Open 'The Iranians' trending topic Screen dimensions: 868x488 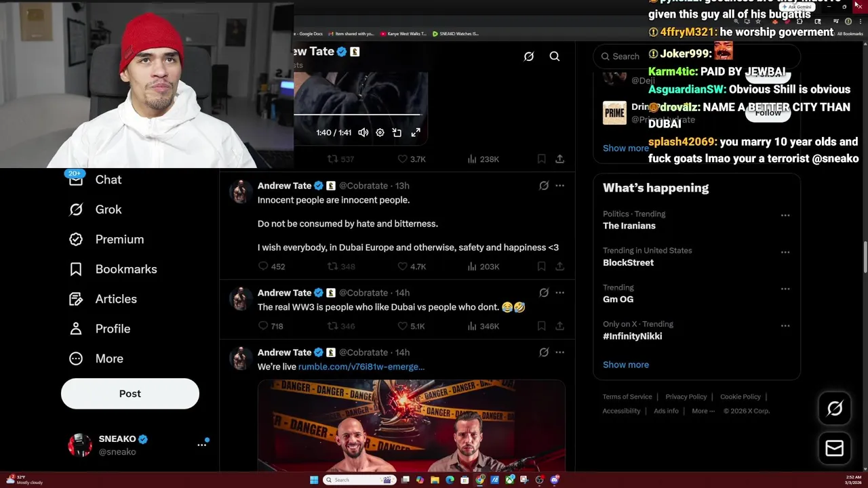point(629,226)
